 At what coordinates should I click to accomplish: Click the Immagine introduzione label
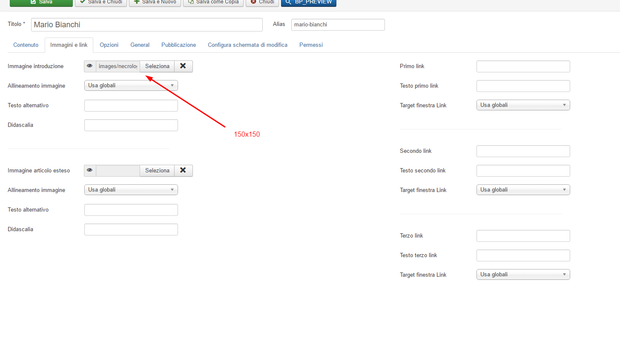pos(36,66)
